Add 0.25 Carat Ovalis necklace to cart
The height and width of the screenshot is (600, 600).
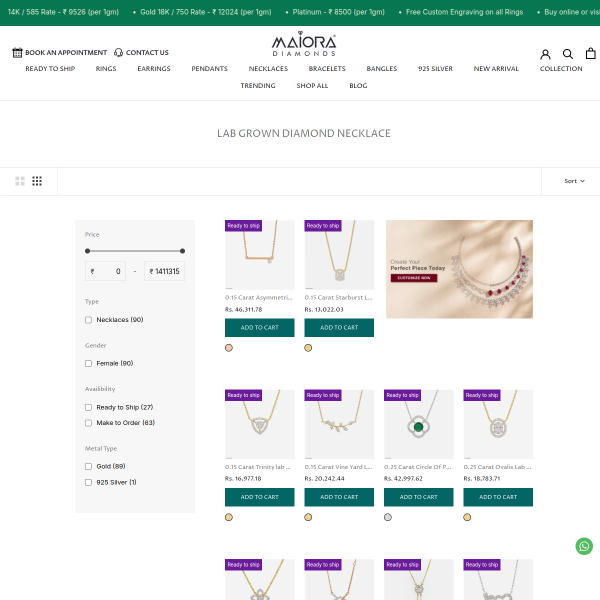point(498,497)
